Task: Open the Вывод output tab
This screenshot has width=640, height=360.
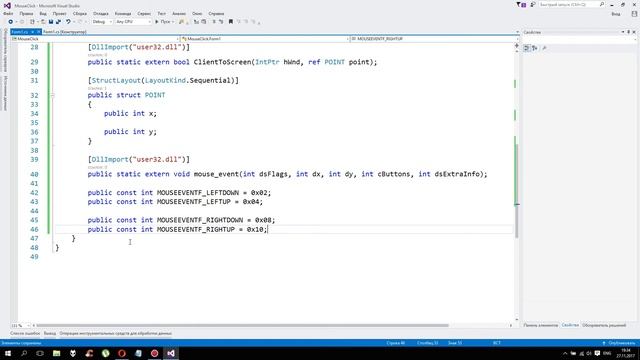Action: [x=50, y=333]
